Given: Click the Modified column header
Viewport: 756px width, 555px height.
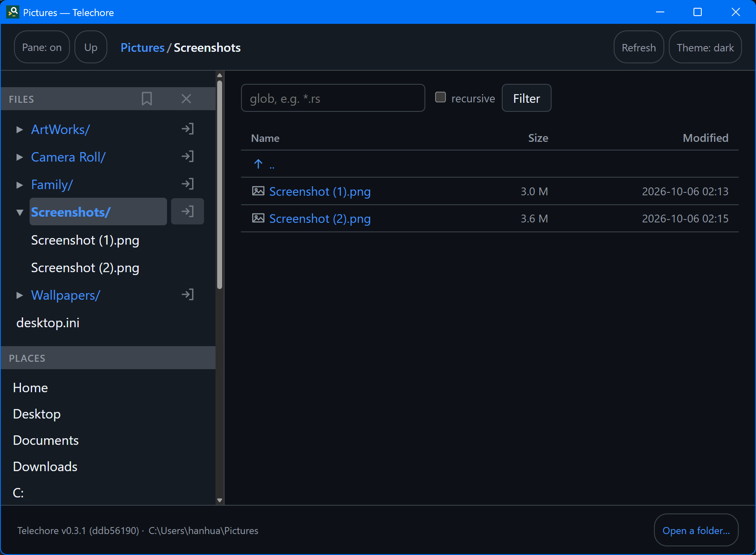Looking at the screenshot, I should pyautogui.click(x=705, y=138).
